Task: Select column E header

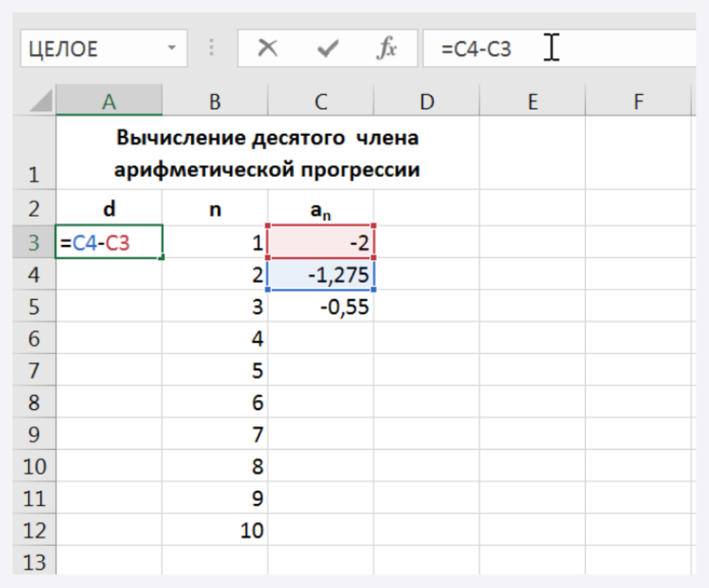Action: tap(532, 103)
